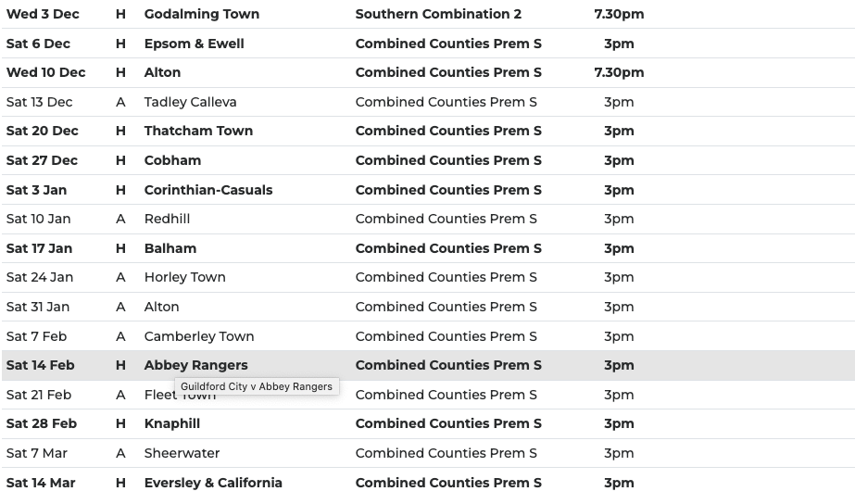
Task: Select the Sheerwater away match
Action: coord(182,453)
